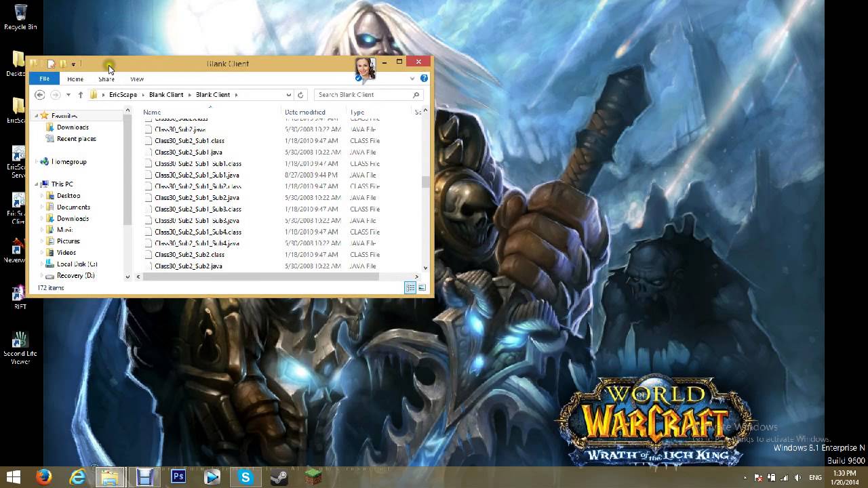
Task: Click the Local Disk (C:) drive icon
Action: coord(50,264)
